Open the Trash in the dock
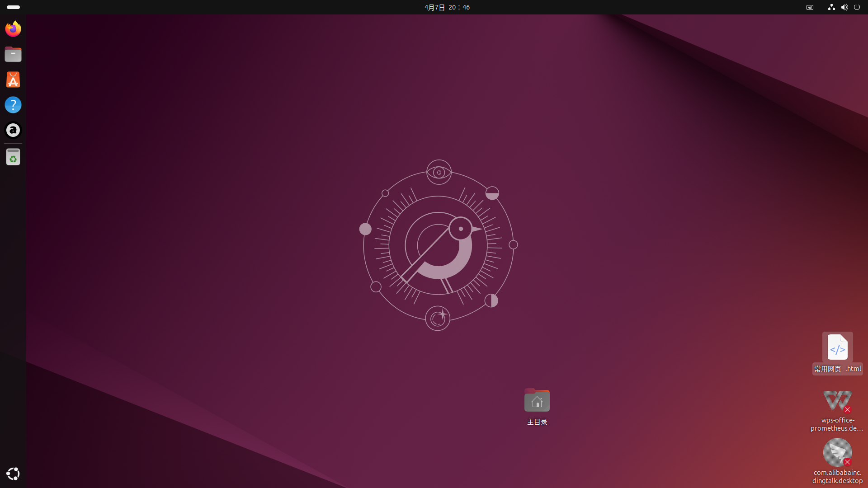The width and height of the screenshot is (868, 488). [13, 157]
